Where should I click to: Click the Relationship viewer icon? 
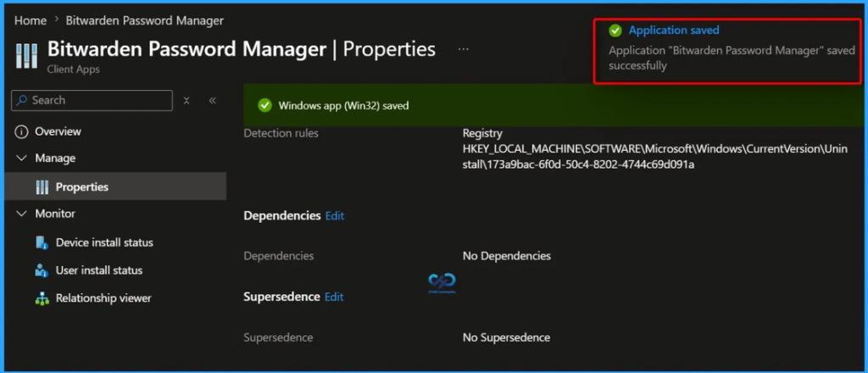[42, 298]
